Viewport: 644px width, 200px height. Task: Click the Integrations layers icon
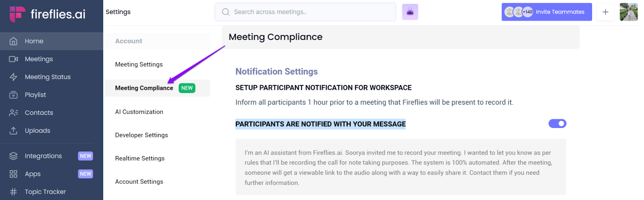coord(13,156)
